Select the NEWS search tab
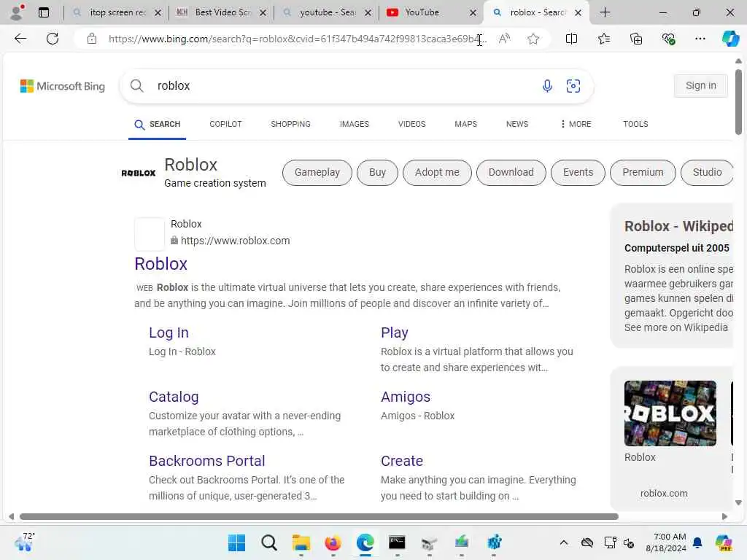 [x=517, y=124]
